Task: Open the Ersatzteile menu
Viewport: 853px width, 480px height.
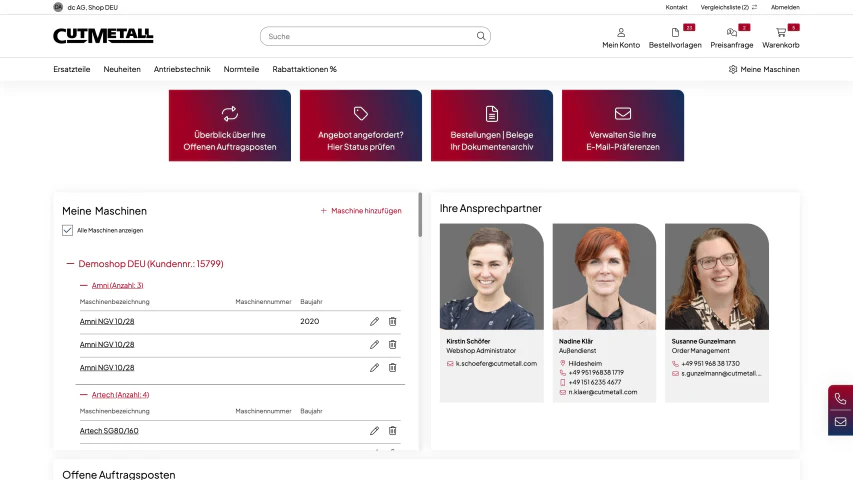Action: [72, 69]
